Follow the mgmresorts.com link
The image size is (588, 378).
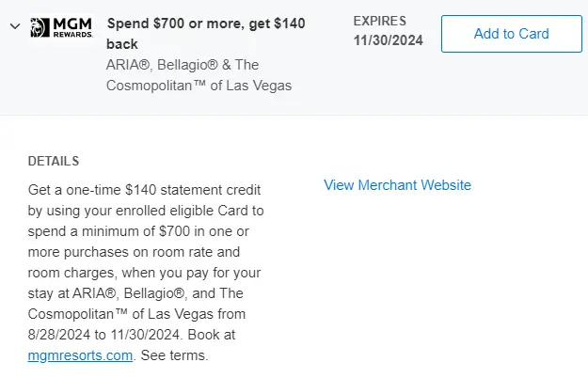click(x=82, y=356)
